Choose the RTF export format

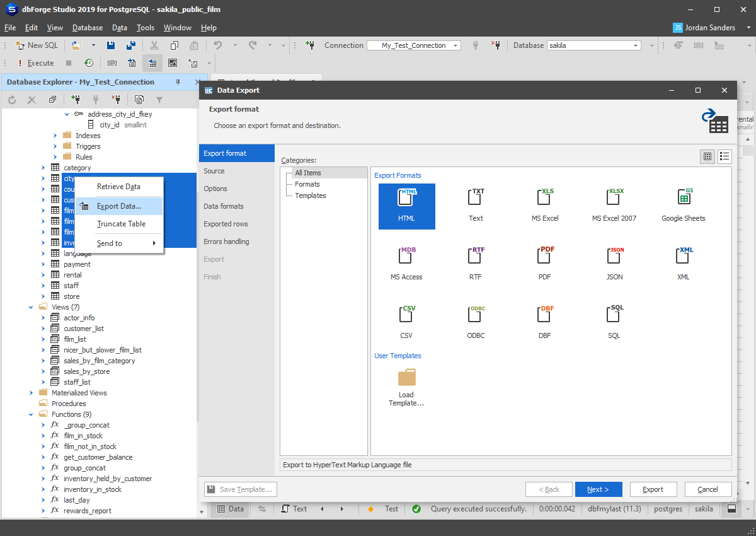[476, 265]
